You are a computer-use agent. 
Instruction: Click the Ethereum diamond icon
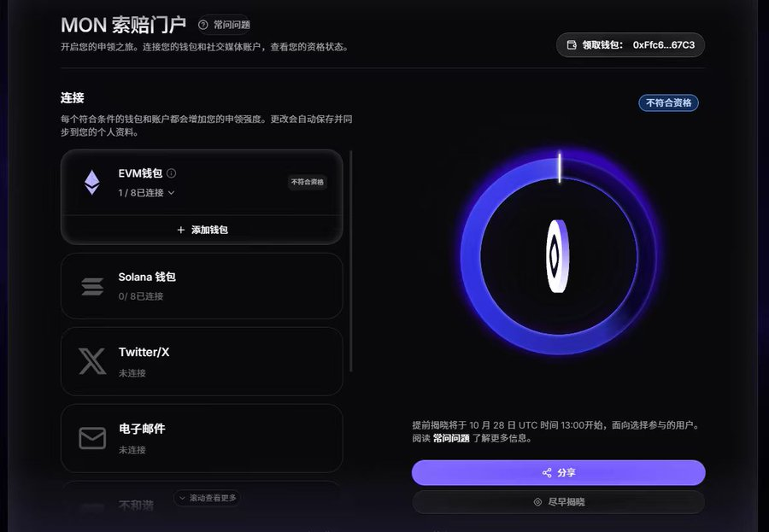(91, 183)
